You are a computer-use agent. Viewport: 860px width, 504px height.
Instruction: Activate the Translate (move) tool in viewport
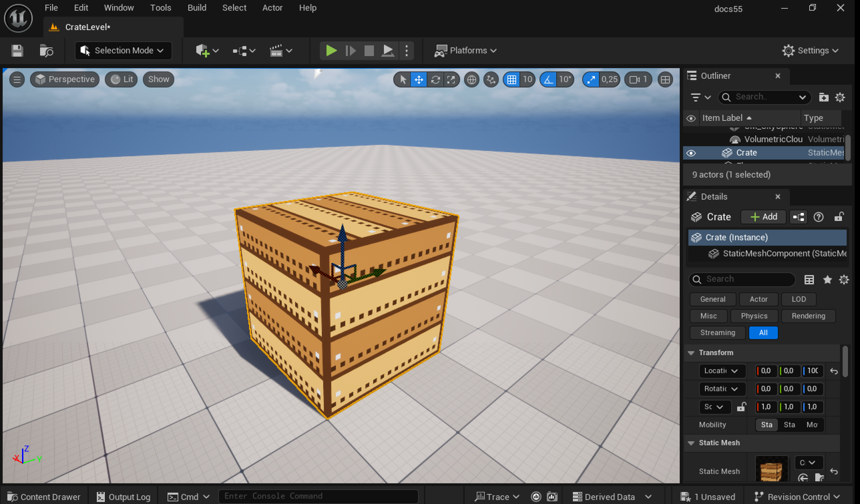[419, 79]
